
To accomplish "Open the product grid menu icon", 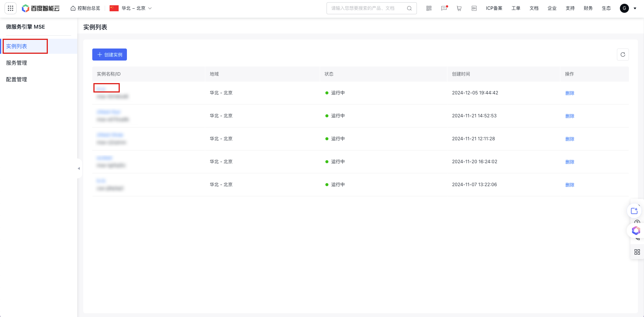I will (x=11, y=8).
